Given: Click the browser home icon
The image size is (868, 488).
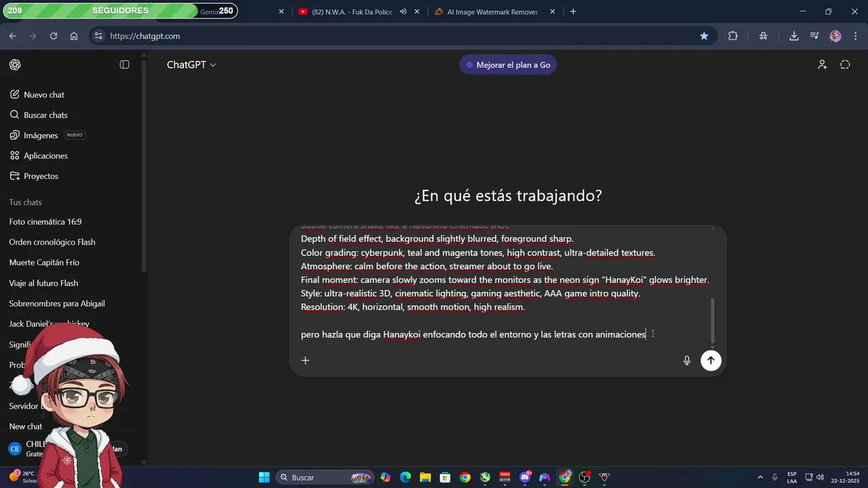Looking at the screenshot, I should [74, 36].
